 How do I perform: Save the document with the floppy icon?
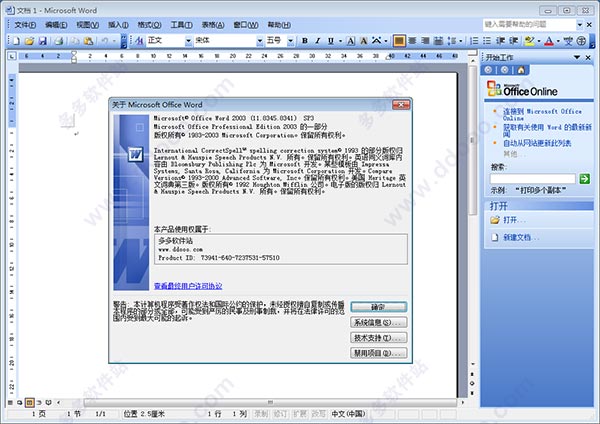(42, 41)
